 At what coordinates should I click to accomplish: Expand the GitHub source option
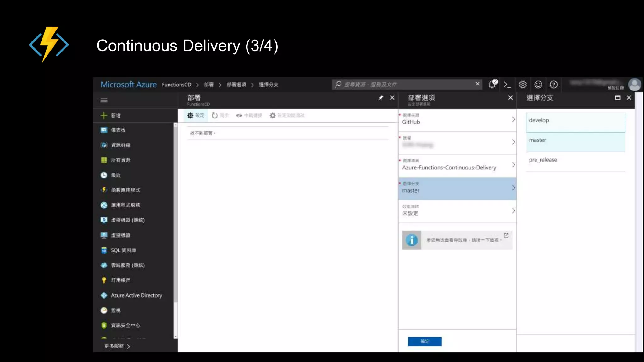coord(457,120)
